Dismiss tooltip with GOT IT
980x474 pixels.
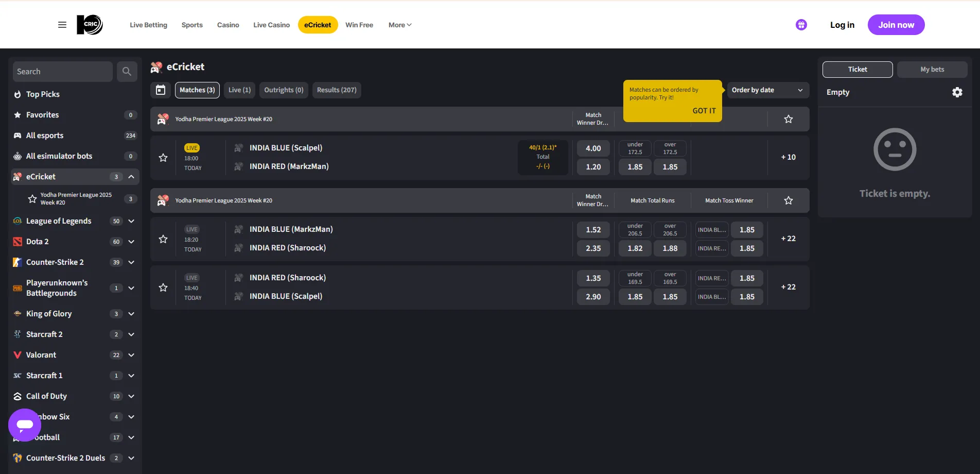pyautogui.click(x=704, y=111)
